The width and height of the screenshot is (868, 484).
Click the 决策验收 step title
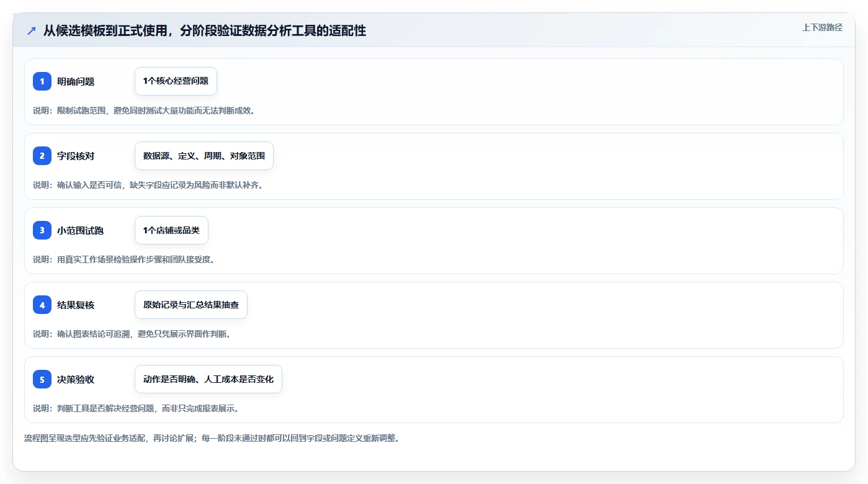tap(76, 379)
